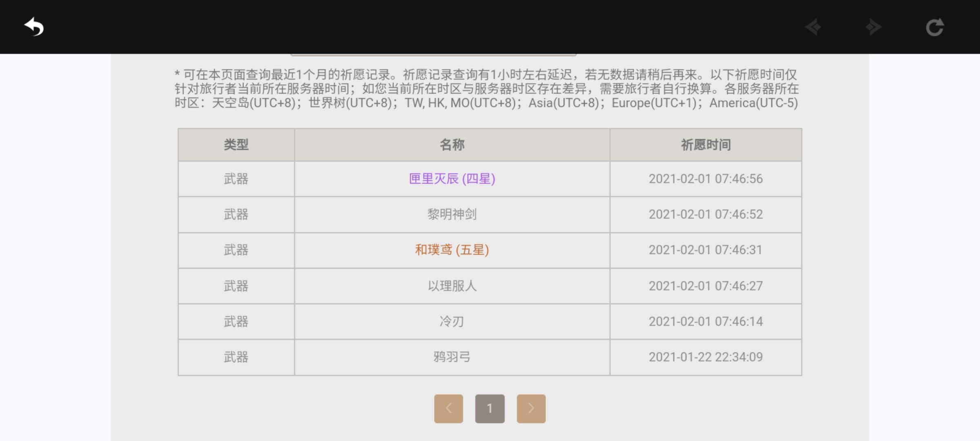Image resolution: width=980 pixels, height=441 pixels.
Task: Select the 匣里灭辰 (四星) weapon entry
Action: [x=452, y=179]
